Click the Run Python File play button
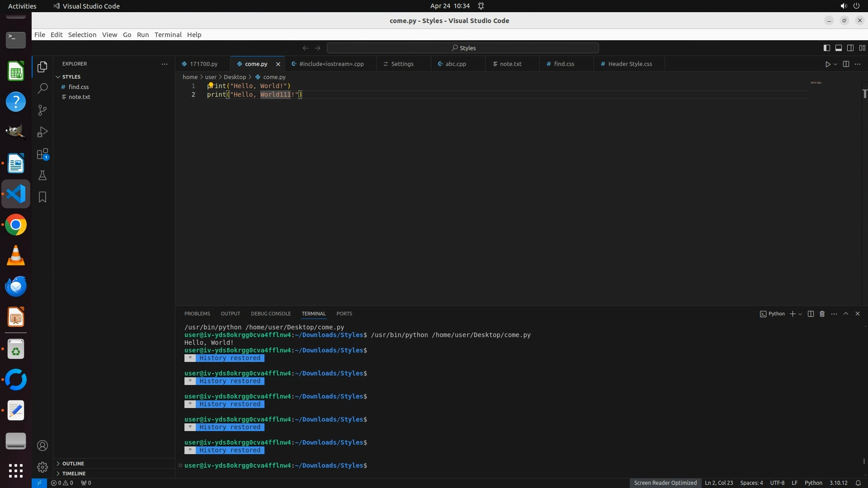The width and height of the screenshot is (868, 488). [828, 64]
